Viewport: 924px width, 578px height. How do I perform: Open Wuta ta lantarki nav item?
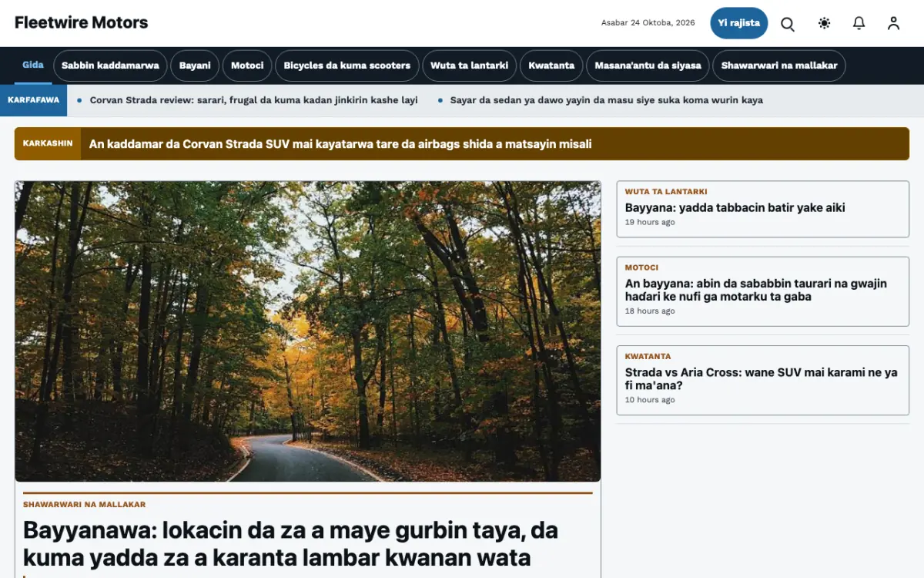click(469, 66)
